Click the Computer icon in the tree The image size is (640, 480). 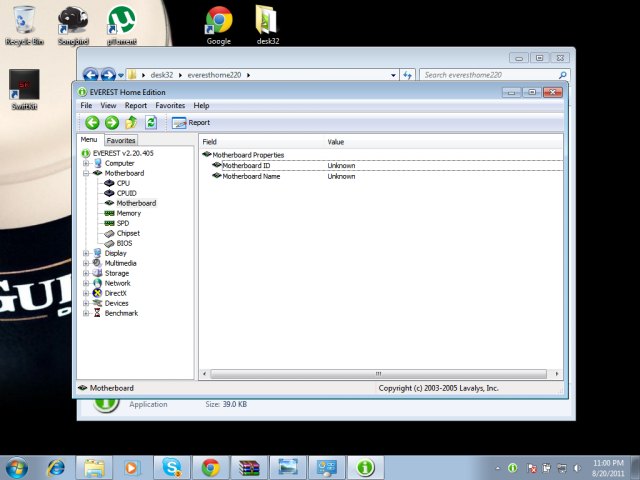98,163
